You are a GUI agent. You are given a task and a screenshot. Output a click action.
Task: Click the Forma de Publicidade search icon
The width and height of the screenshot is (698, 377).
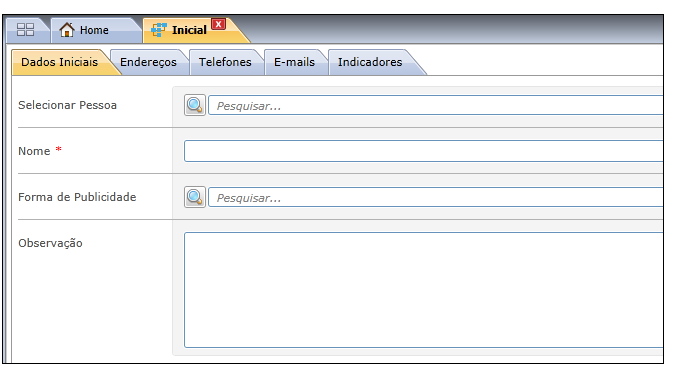coord(195,197)
